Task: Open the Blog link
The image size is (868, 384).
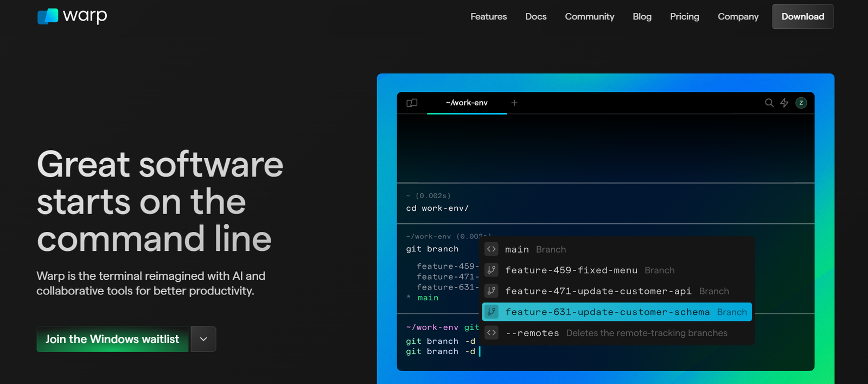Action: coord(642,17)
